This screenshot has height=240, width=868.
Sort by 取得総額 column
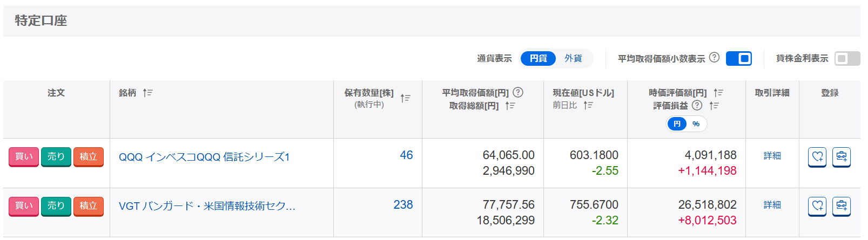(x=510, y=106)
